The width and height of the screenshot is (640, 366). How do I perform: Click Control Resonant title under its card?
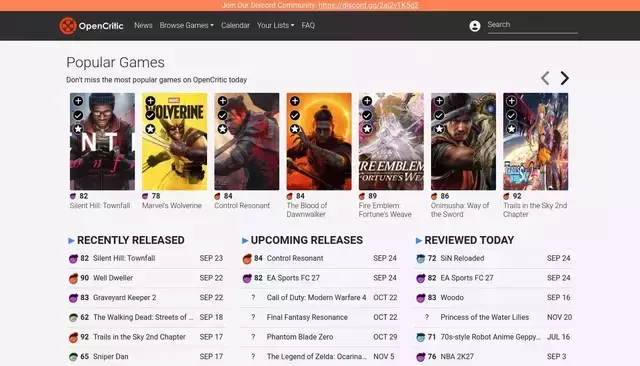click(242, 206)
